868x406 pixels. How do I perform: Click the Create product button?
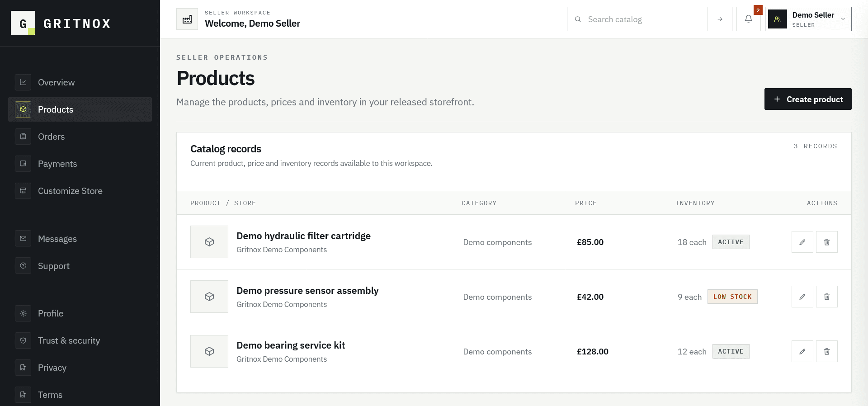[808, 99]
